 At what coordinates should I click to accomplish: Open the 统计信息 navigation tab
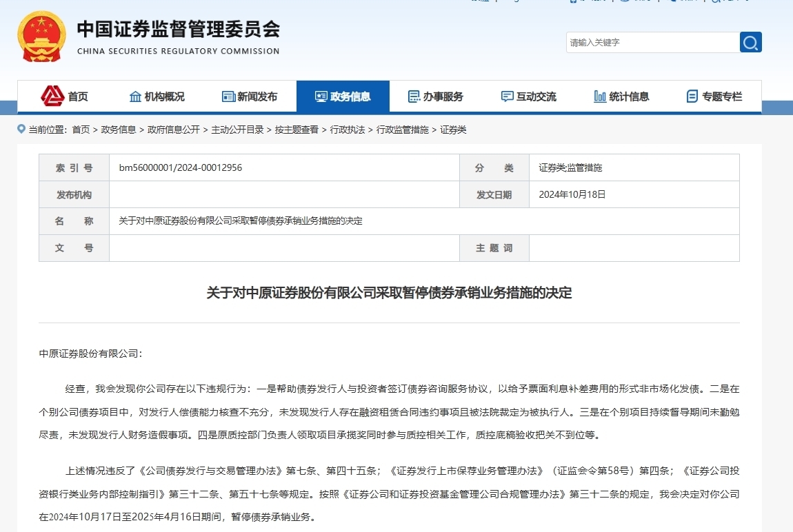(621, 96)
